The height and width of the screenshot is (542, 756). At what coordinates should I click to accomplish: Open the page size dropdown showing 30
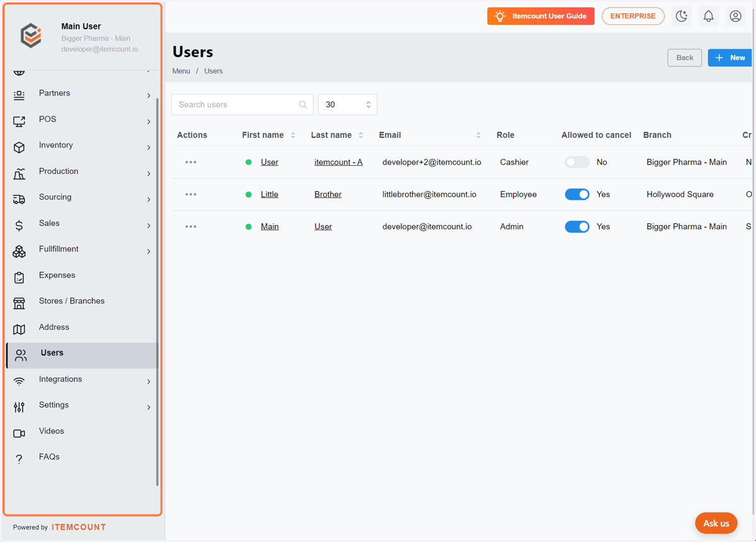click(x=348, y=105)
